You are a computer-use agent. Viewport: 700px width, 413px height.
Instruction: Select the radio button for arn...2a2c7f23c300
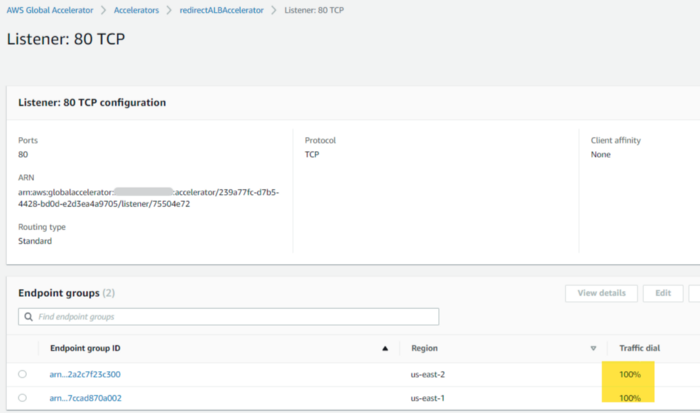(22, 374)
